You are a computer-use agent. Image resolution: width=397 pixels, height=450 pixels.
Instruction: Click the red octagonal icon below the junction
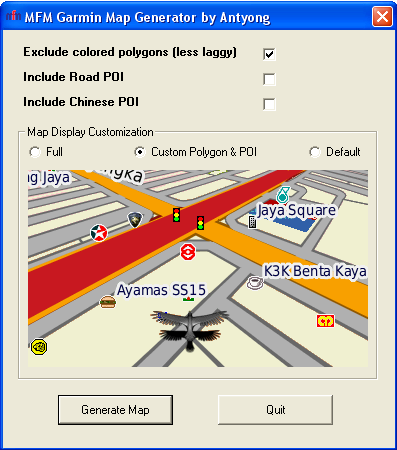[x=188, y=252]
